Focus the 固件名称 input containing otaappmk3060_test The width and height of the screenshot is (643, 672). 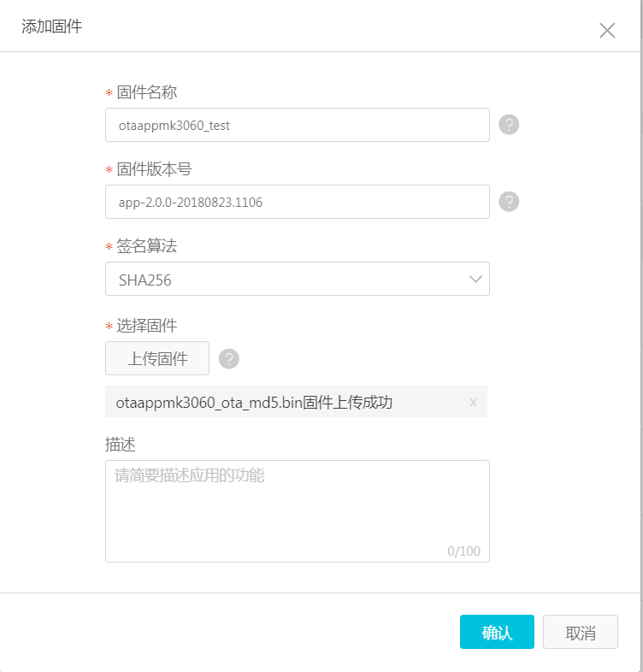297,125
